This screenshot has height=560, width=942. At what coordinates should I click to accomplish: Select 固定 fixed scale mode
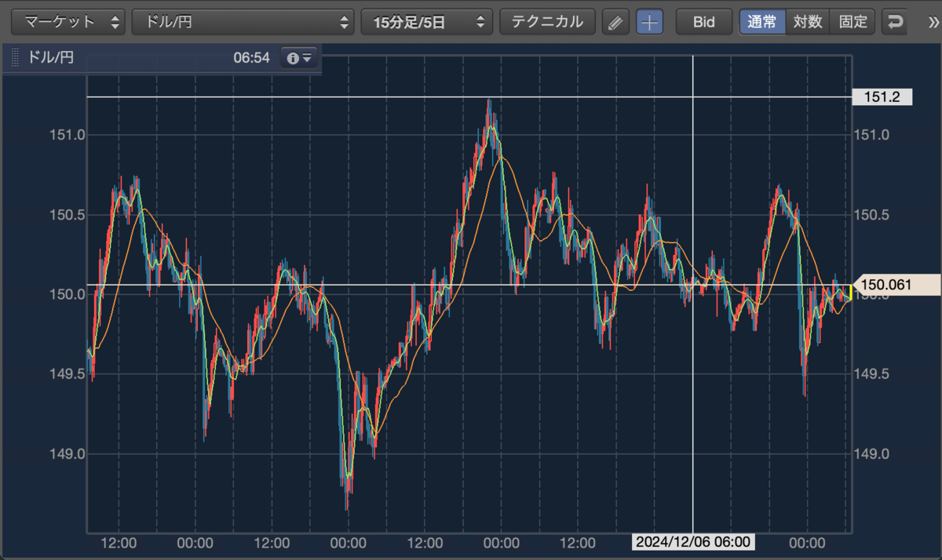(853, 22)
